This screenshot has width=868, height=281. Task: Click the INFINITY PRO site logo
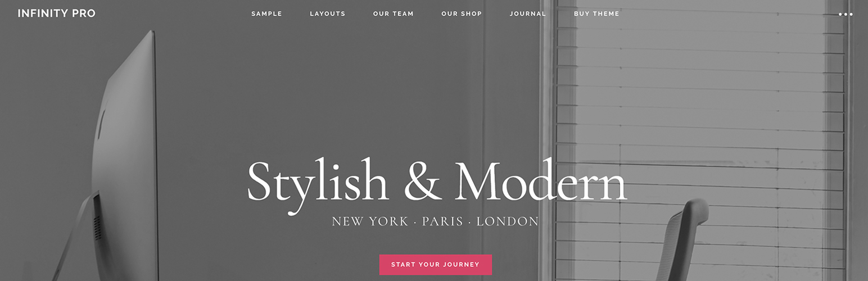[x=57, y=13]
